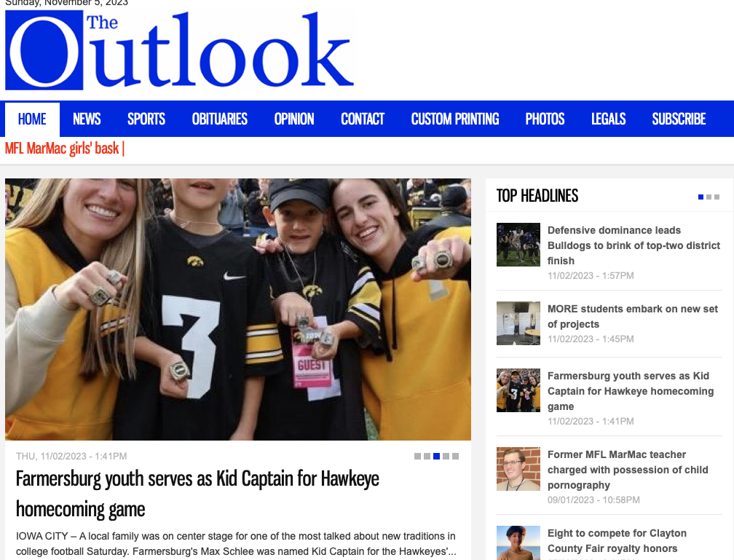Image resolution: width=734 pixels, height=560 pixels.
Task: Select first Top Headlines pager dot
Action: (701, 197)
